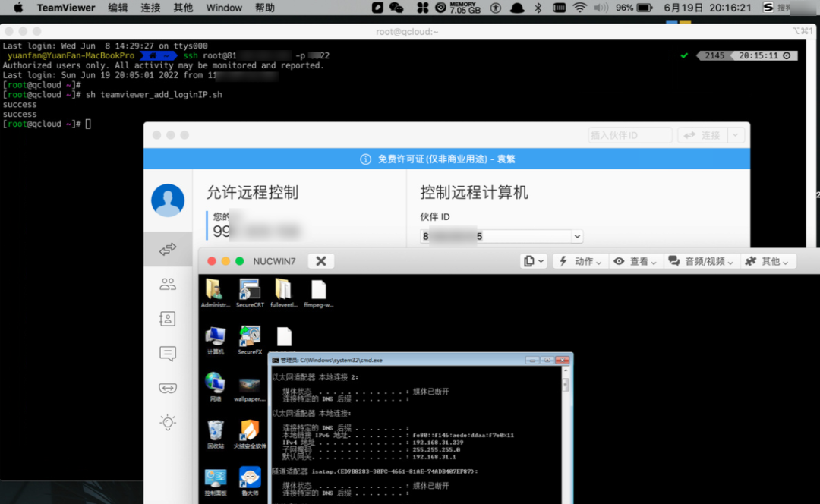Click the 连接 button in TeamViewer's title bar
The image size is (820, 504).
[702, 135]
